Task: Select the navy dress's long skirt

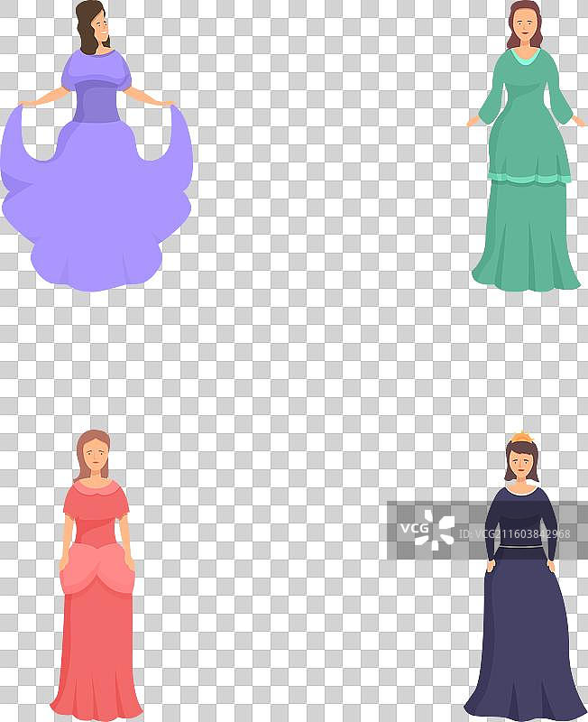Action: pos(525,641)
